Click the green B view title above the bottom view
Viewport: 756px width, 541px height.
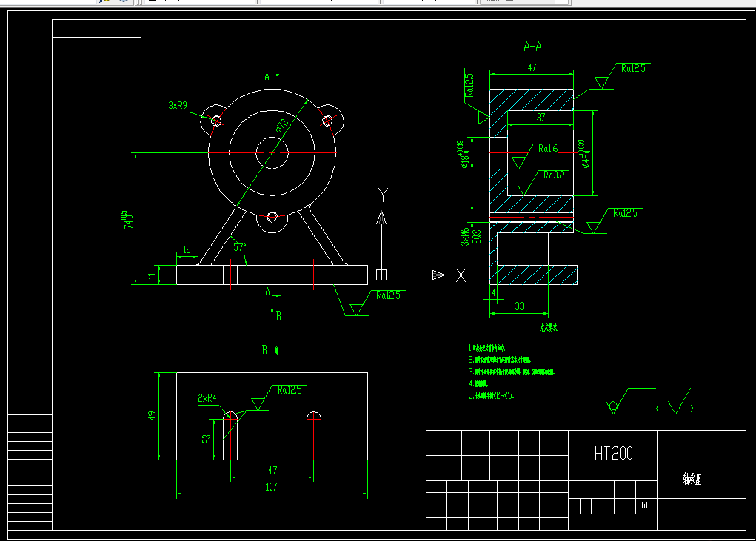coord(270,350)
